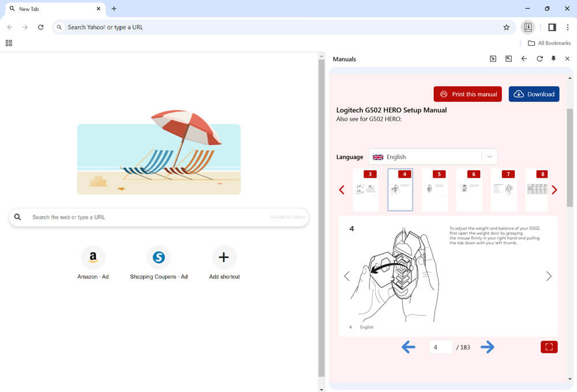Open the apps grid in bookmarks bar
This screenshot has height=392, width=577.
[9, 43]
